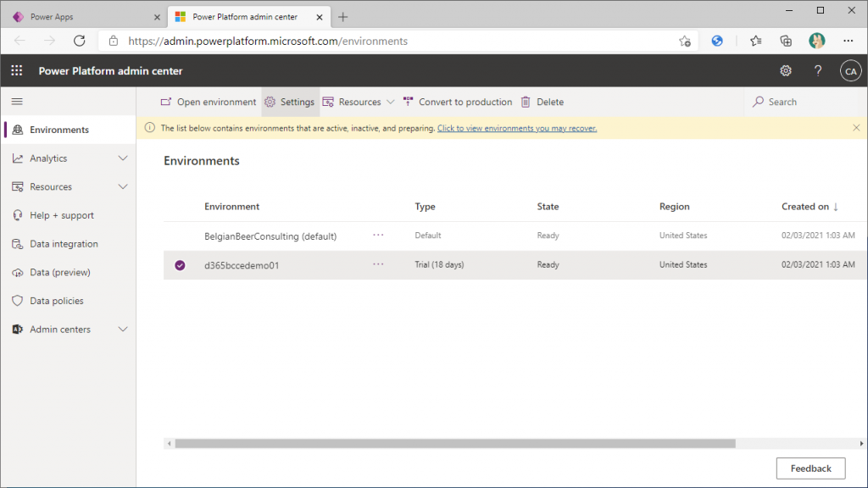Image resolution: width=868 pixels, height=488 pixels.
Task: Open the d365bccedemo01 environment name
Action: 242,265
